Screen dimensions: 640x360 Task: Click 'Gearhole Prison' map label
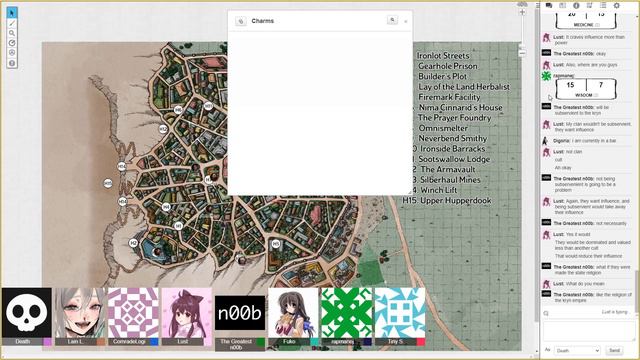tap(448, 66)
